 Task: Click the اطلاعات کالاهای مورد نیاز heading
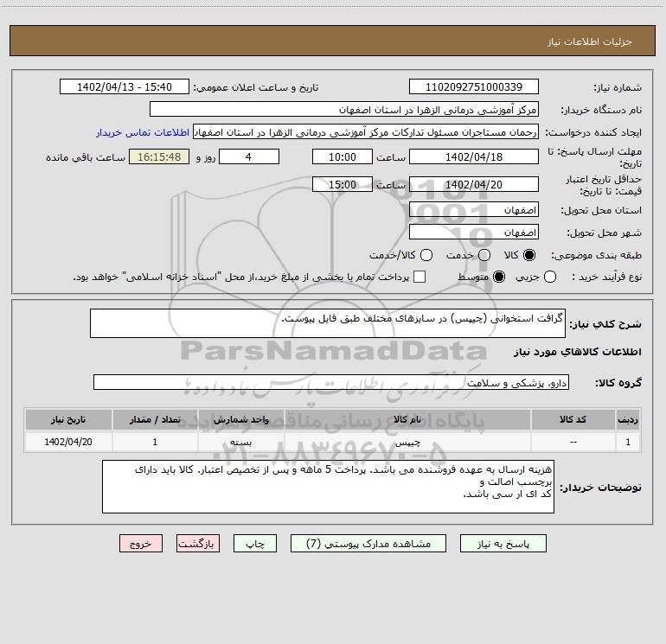point(578,353)
